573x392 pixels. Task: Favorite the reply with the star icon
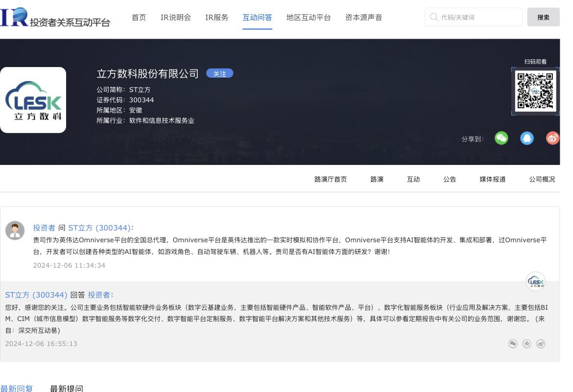[526, 344]
